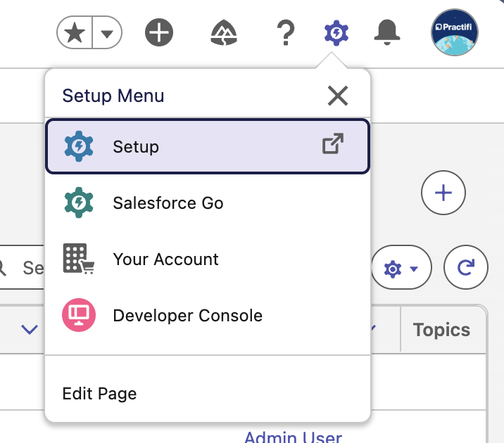Select Salesforce Go menu item
This screenshot has width=504, height=443.
[208, 203]
